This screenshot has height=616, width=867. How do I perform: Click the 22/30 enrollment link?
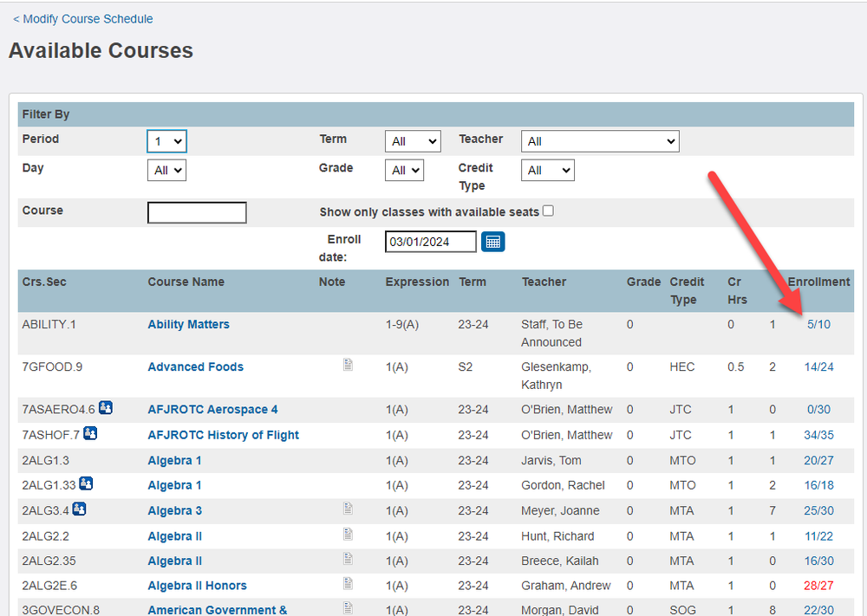point(819,610)
